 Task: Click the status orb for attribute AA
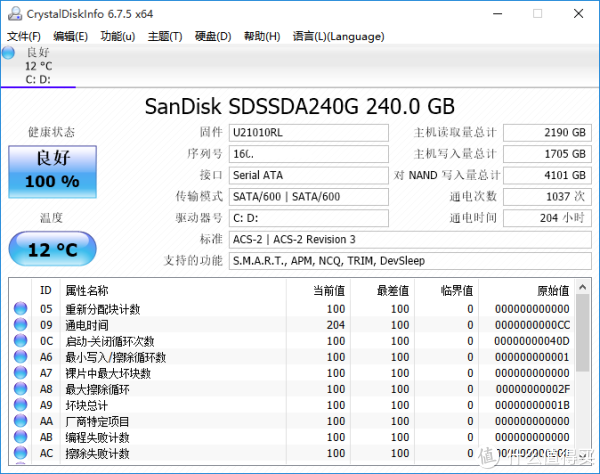(x=21, y=421)
